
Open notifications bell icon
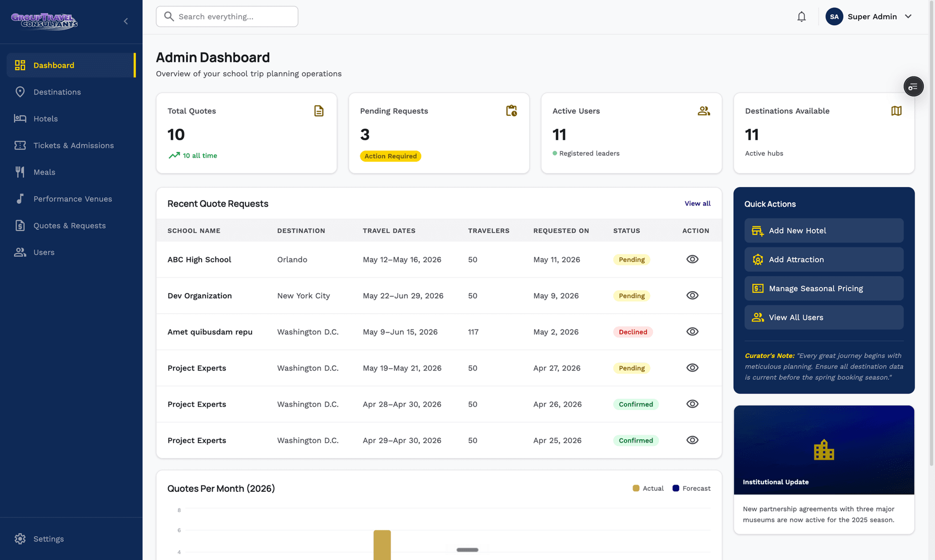pos(801,17)
